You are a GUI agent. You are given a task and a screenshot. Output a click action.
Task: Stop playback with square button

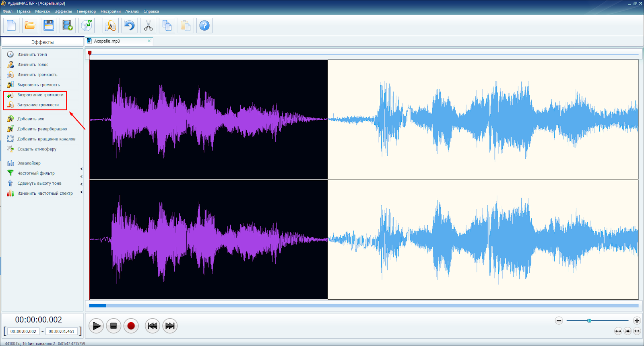click(x=114, y=326)
